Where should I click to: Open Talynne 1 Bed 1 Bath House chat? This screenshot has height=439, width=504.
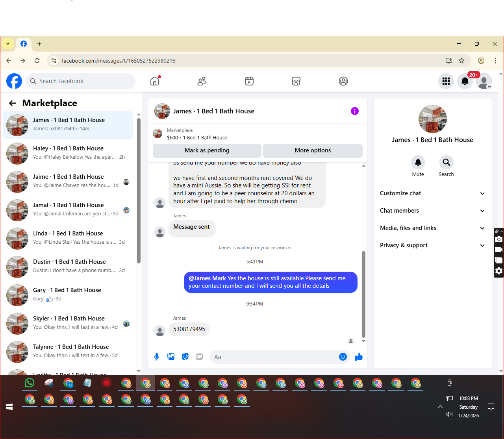pyautogui.click(x=68, y=352)
